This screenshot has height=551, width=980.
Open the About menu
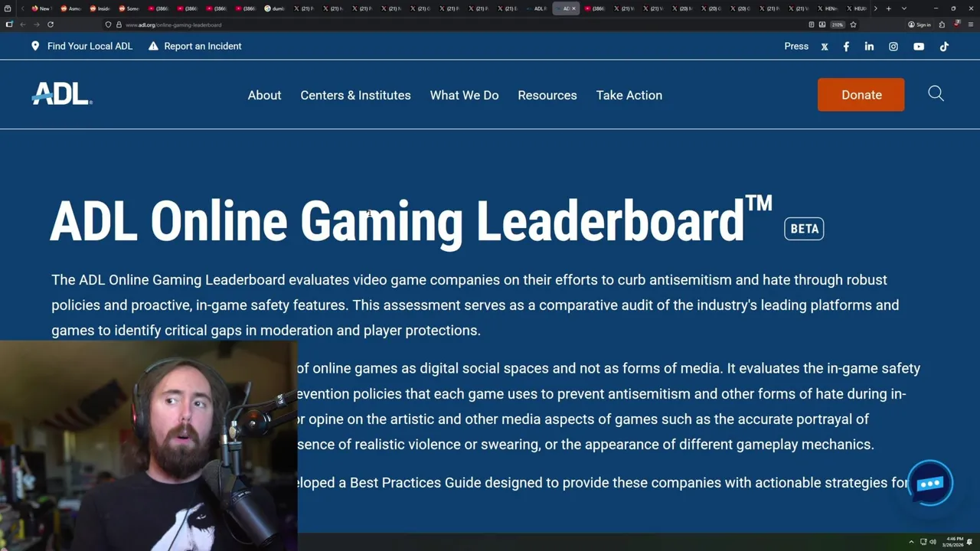tap(264, 95)
